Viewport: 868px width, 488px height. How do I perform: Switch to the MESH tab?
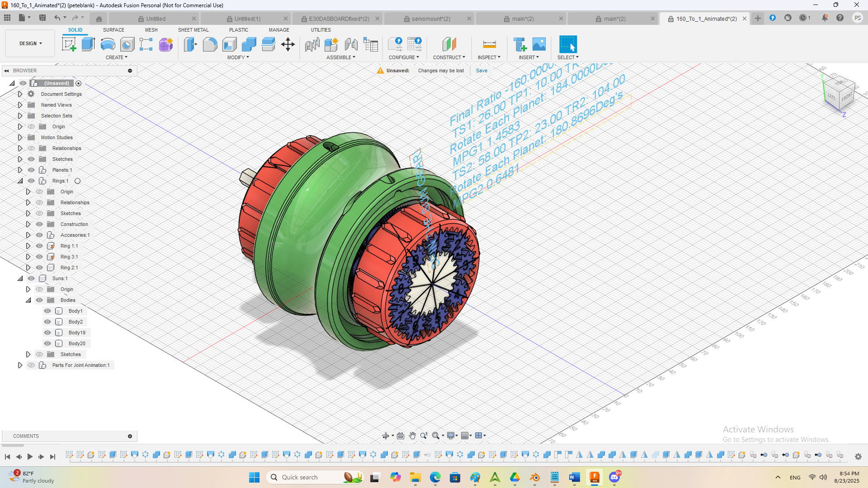[x=151, y=30]
